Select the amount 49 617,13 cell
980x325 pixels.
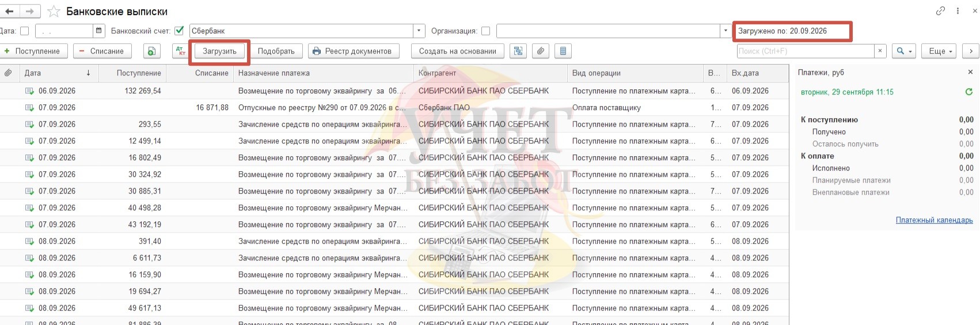(x=132, y=308)
